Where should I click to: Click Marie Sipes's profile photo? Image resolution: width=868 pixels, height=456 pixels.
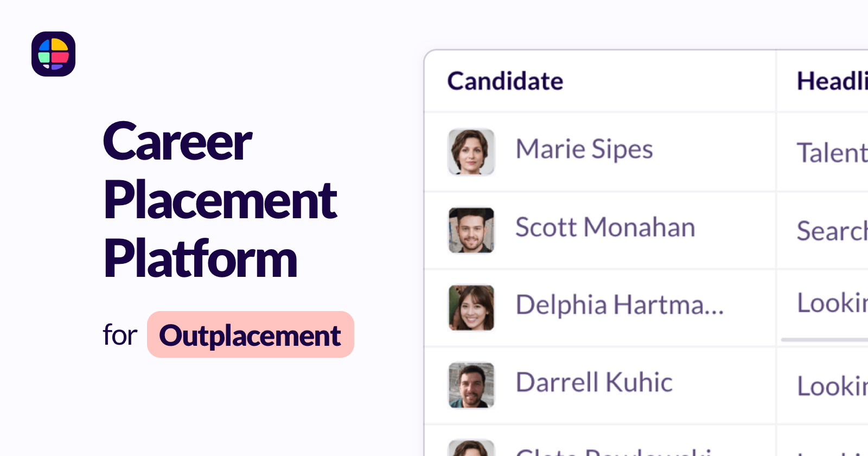[x=471, y=152]
